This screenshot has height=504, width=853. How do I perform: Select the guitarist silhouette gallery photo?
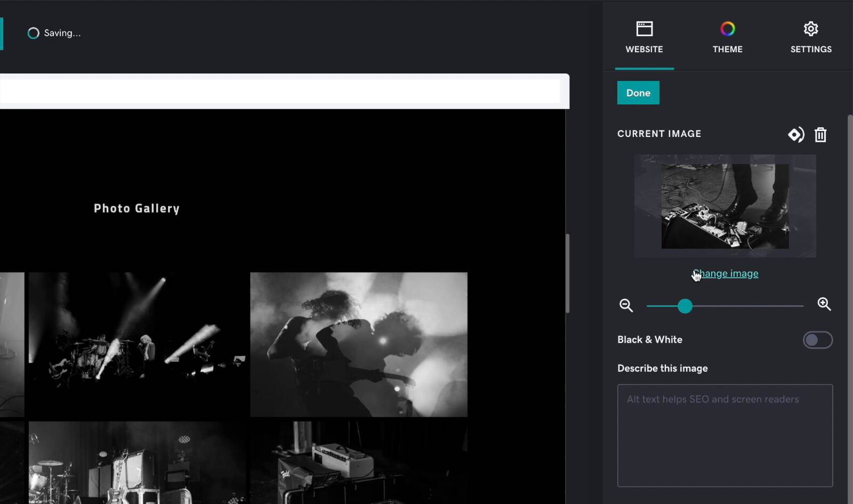(x=358, y=344)
